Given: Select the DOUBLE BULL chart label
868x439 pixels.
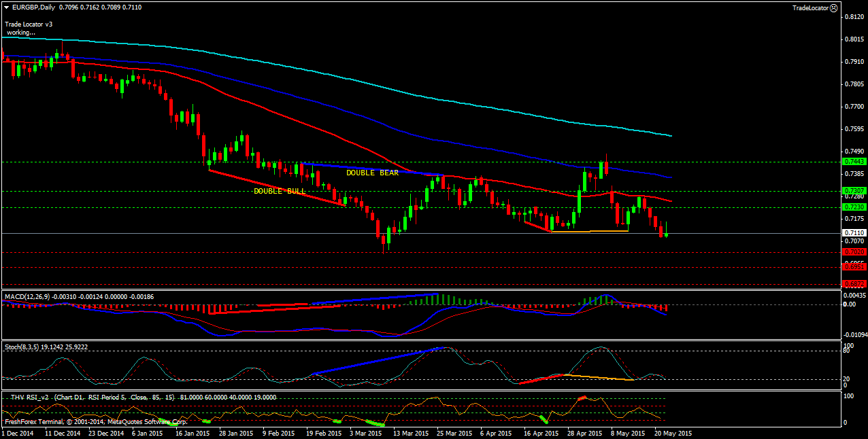Looking at the screenshot, I should (x=280, y=191).
